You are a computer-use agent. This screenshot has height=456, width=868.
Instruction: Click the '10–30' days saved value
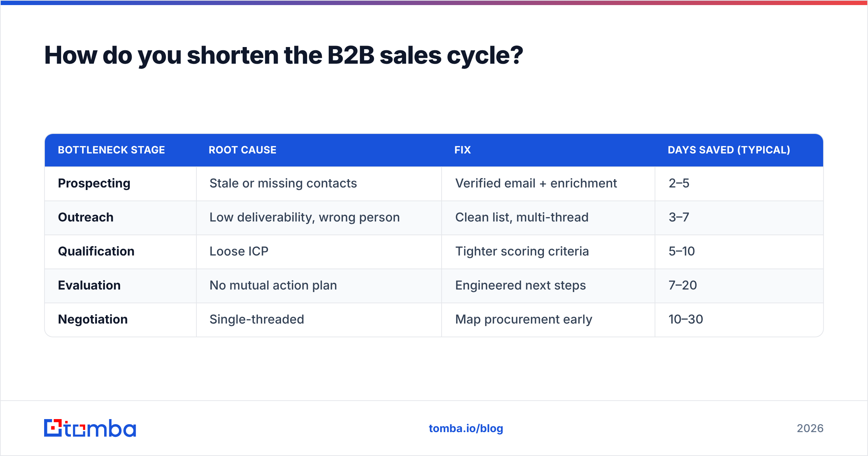point(686,320)
